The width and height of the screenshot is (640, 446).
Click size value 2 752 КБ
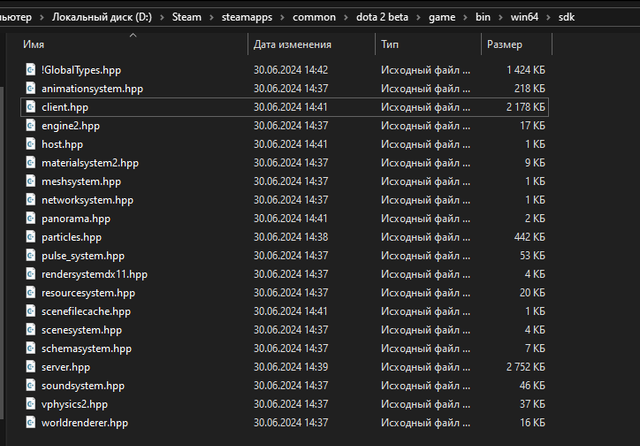526,367
